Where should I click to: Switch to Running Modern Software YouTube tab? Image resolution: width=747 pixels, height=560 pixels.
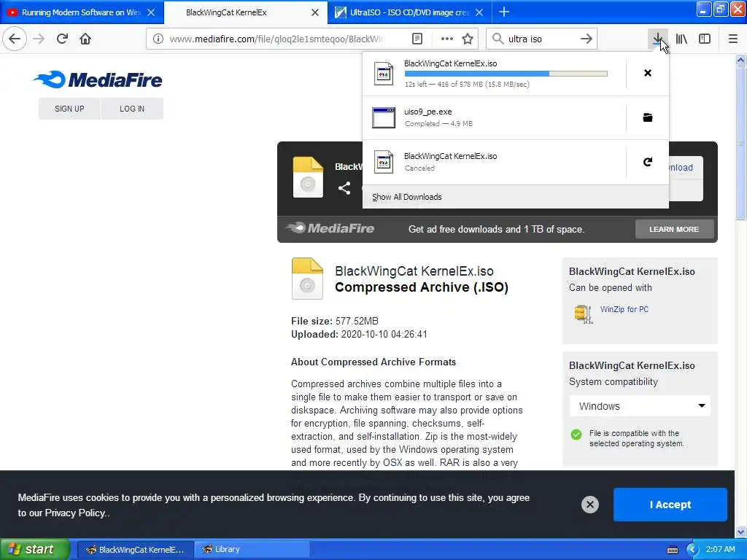point(82,12)
